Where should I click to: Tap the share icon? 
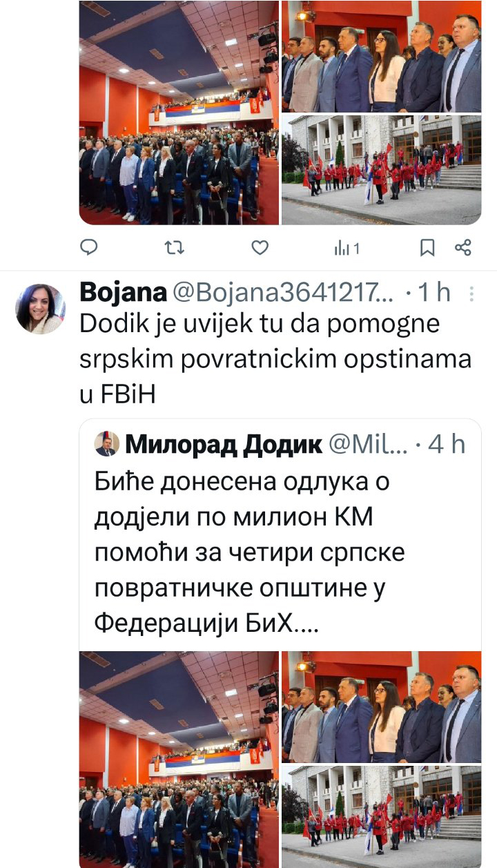pyautogui.click(x=462, y=247)
